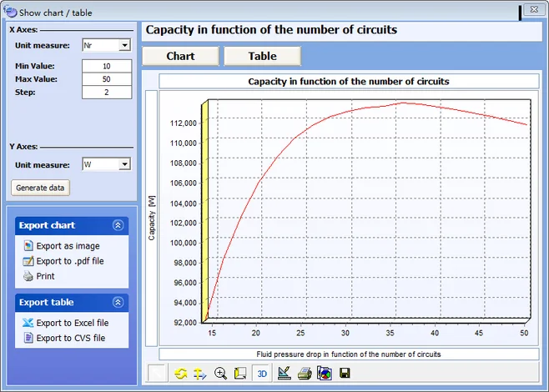Toggle the 3D chart view
Viewport: 549px width, 392px height.
[261, 374]
